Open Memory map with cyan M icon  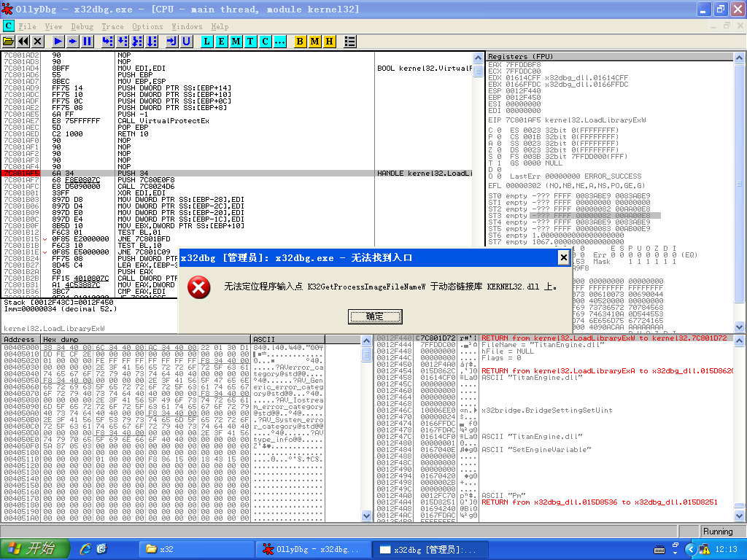[236, 42]
